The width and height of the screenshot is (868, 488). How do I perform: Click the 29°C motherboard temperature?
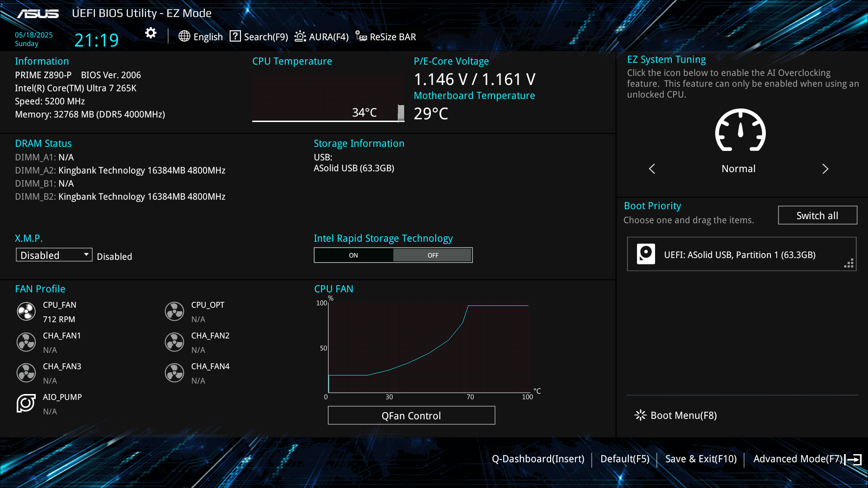coord(431,113)
